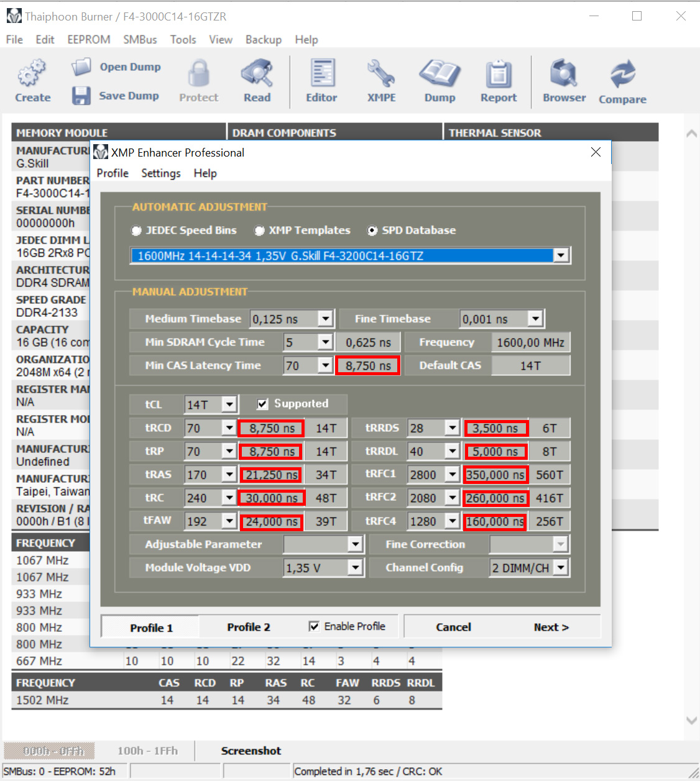Click the Read chip magnifier icon
The height and width of the screenshot is (781, 700).
[257, 73]
